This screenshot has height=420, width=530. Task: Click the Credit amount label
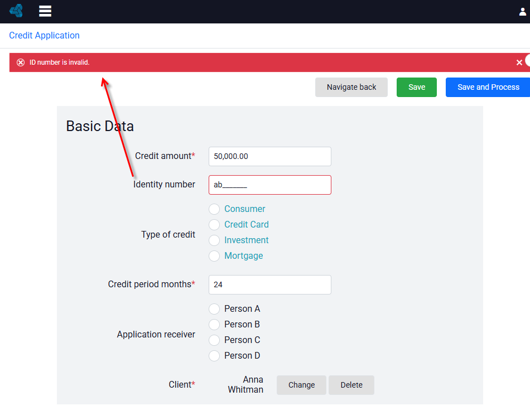click(x=165, y=156)
